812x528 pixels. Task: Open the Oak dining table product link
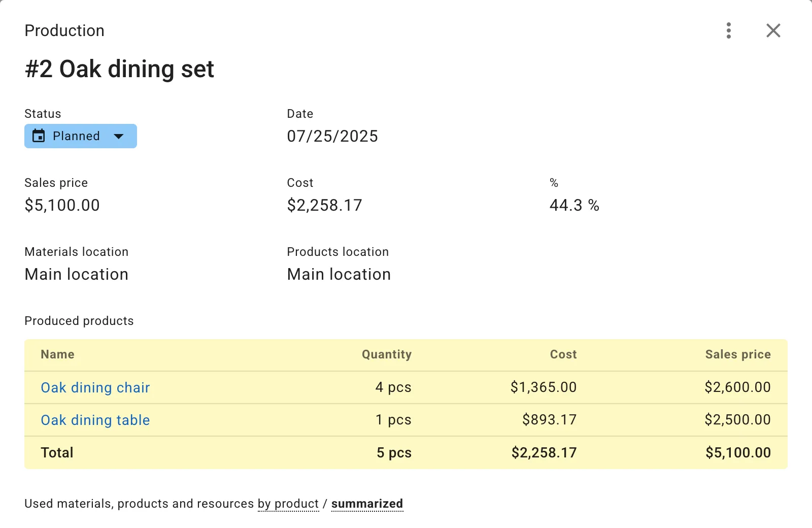pyautogui.click(x=95, y=420)
